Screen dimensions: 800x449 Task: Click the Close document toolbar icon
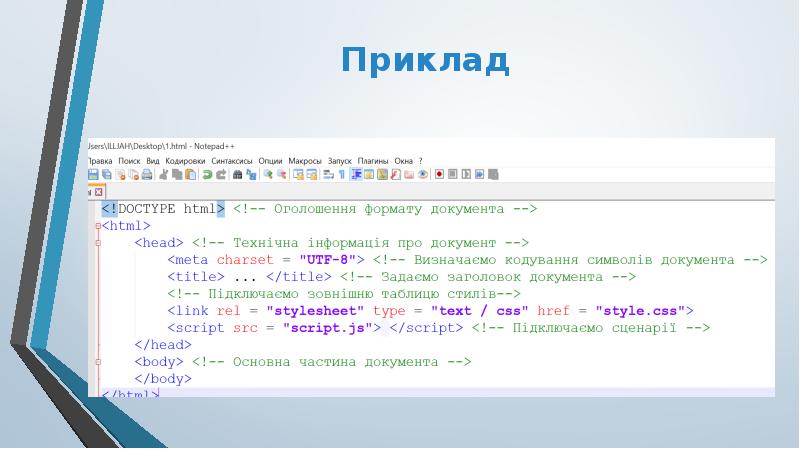pyautogui.click(x=120, y=174)
